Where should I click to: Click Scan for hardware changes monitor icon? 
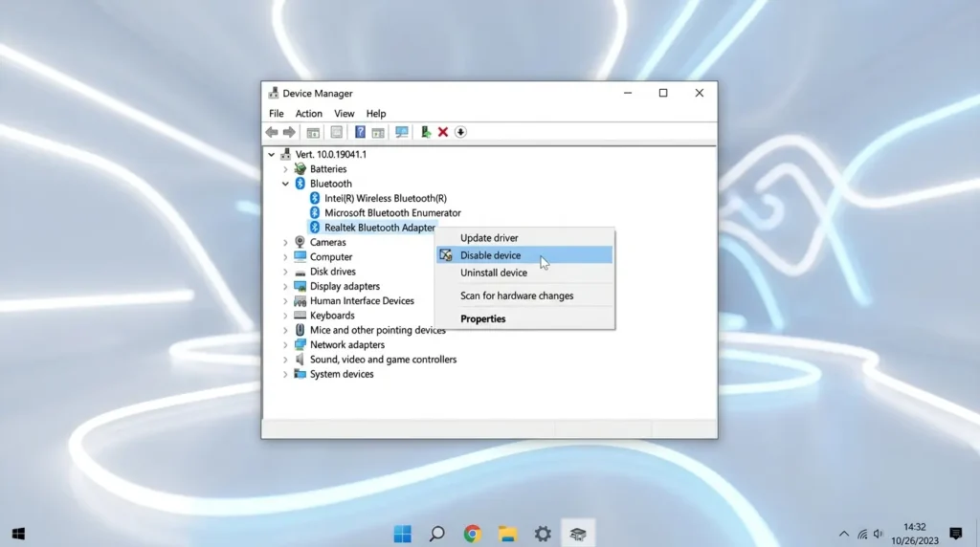coord(402,132)
